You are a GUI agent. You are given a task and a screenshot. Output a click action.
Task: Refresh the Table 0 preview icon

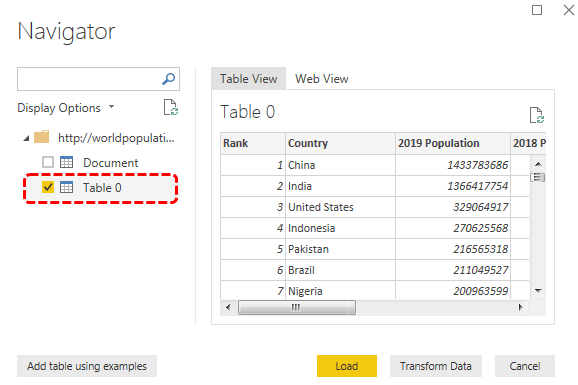(537, 115)
